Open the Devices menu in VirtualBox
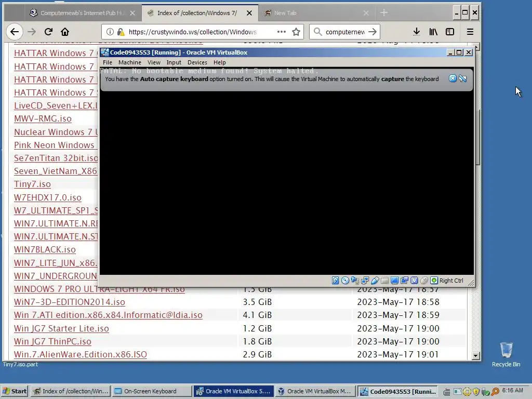 click(x=197, y=62)
